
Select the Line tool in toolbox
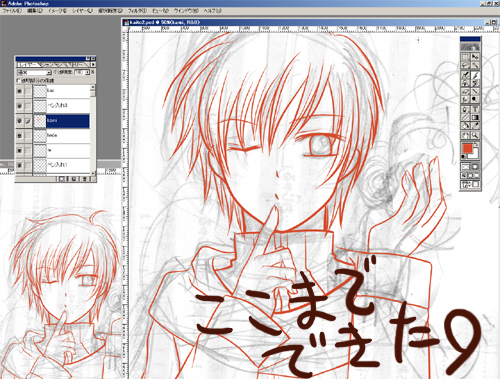475,91
